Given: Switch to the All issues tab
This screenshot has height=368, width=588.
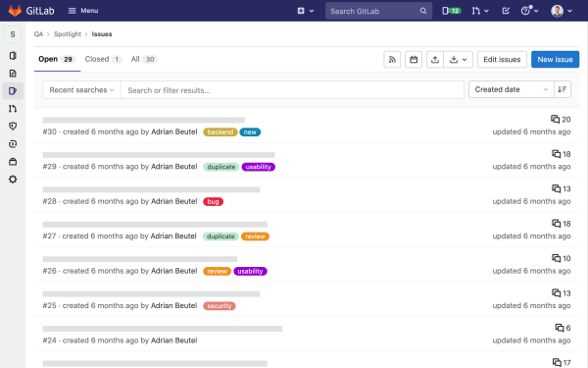Looking at the screenshot, I should 144,59.
